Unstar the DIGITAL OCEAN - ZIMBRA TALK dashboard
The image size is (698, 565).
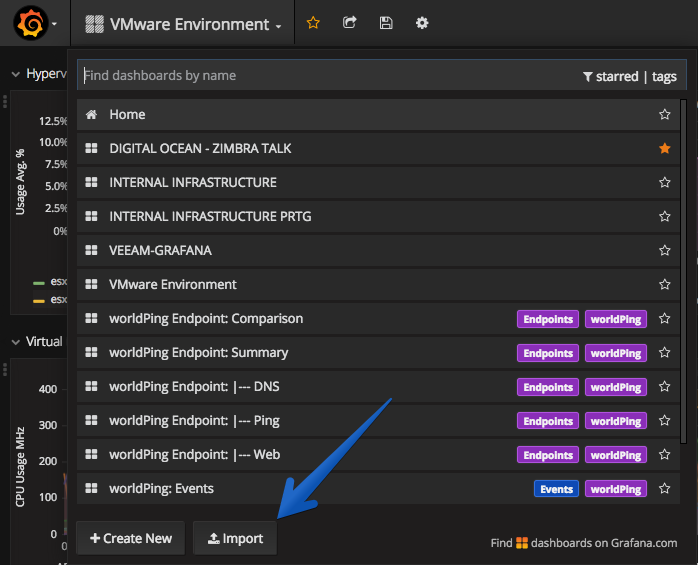[x=665, y=148]
